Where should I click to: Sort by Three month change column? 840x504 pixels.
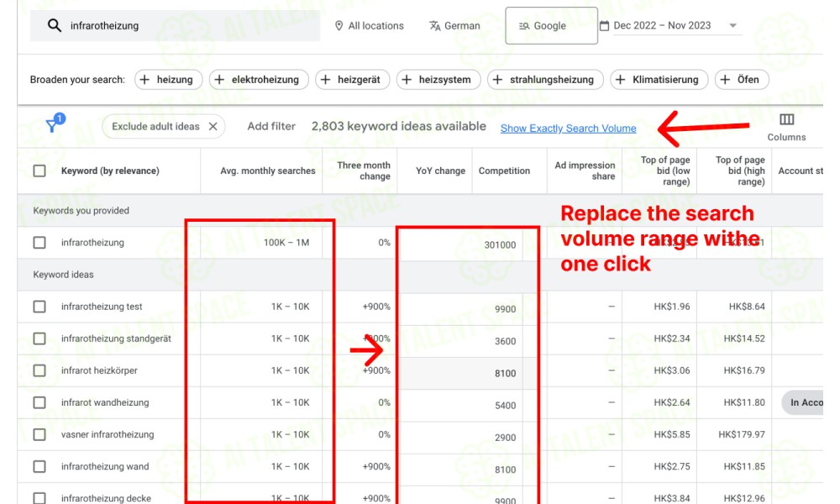(x=364, y=171)
